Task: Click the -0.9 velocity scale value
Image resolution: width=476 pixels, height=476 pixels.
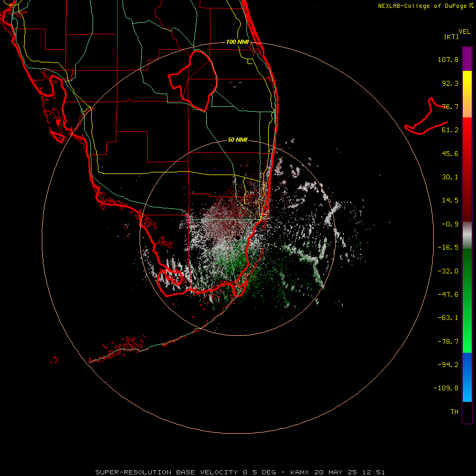Action: pos(450,224)
